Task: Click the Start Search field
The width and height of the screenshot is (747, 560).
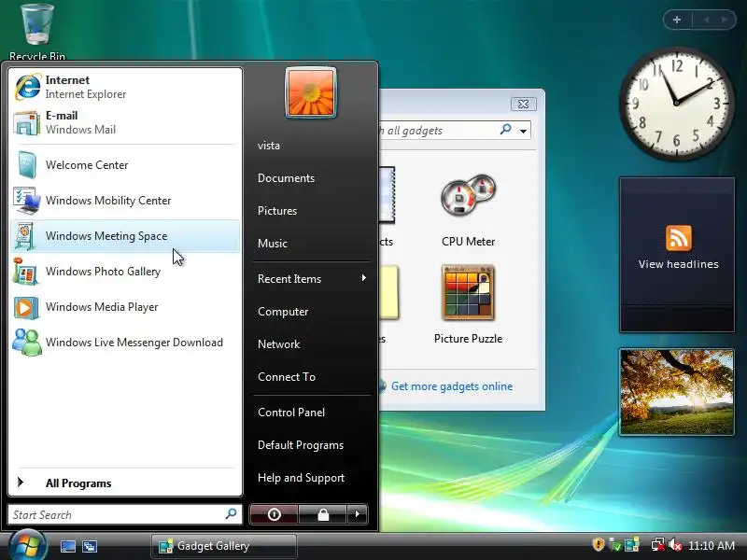Action: pos(125,515)
